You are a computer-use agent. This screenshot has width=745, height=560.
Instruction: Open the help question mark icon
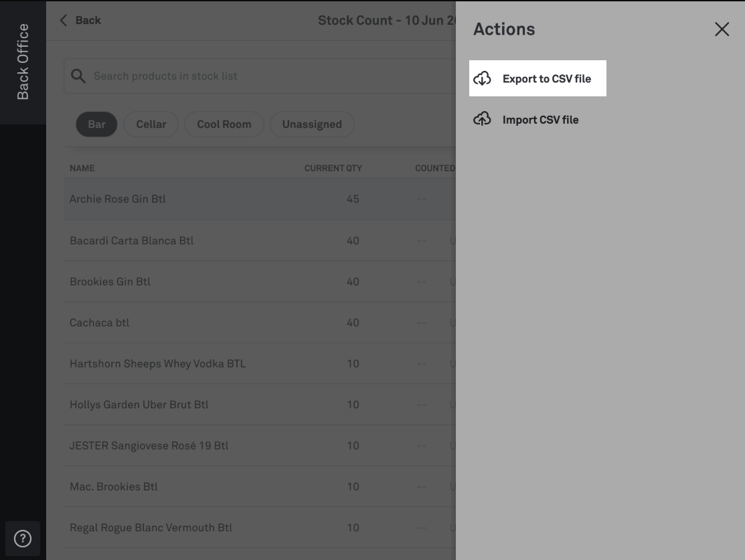[x=23, y=539]
